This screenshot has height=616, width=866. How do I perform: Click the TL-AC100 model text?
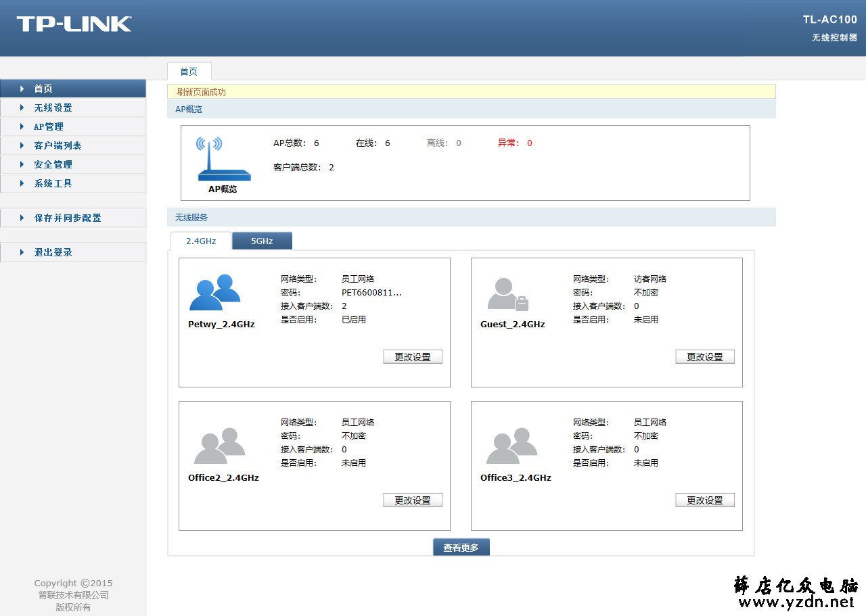pos(830,20)
